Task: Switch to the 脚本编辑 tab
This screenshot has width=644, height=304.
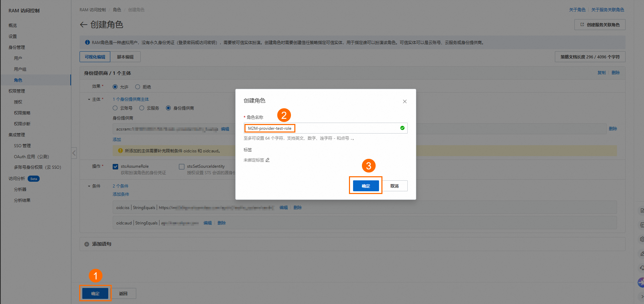Action: pos(125,57)
